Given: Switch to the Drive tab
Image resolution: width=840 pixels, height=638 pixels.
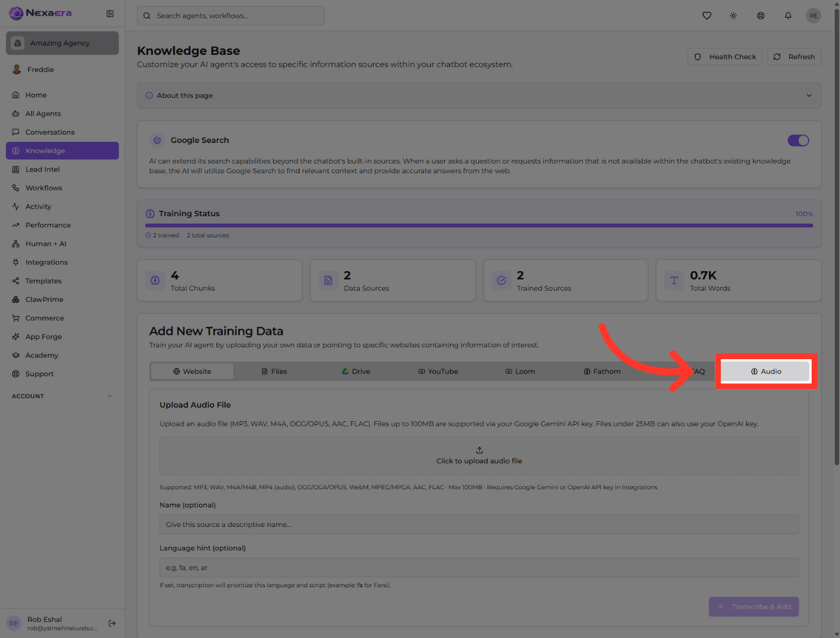Looking at the screenshot, I should [356, 372].
